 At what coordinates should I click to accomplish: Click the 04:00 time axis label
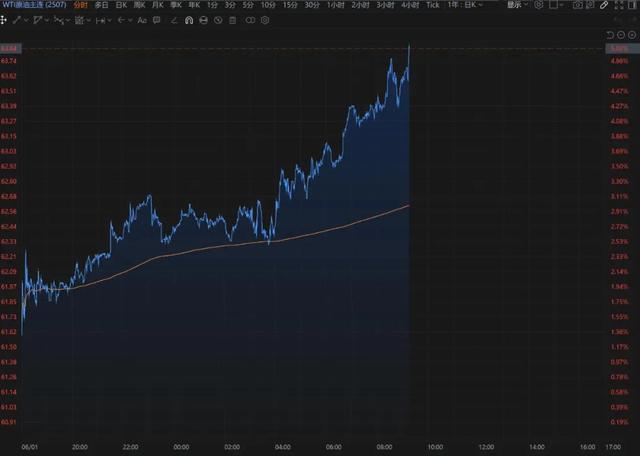pos(282,447)
